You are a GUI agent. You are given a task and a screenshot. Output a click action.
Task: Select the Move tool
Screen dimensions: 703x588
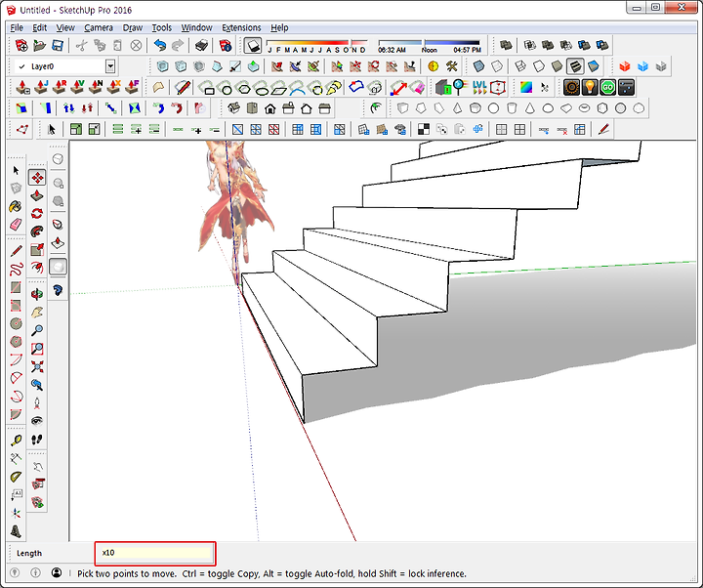click(x=37, y=178)
